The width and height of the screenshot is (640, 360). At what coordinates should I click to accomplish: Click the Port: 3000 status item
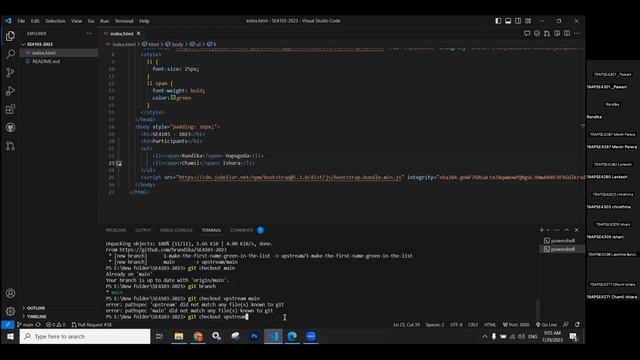[516, 325]
